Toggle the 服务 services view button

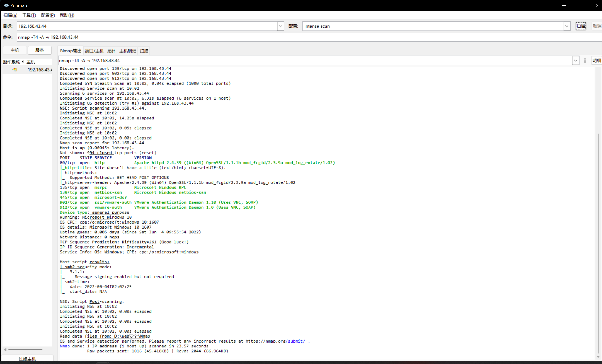[x=40, y=50]
